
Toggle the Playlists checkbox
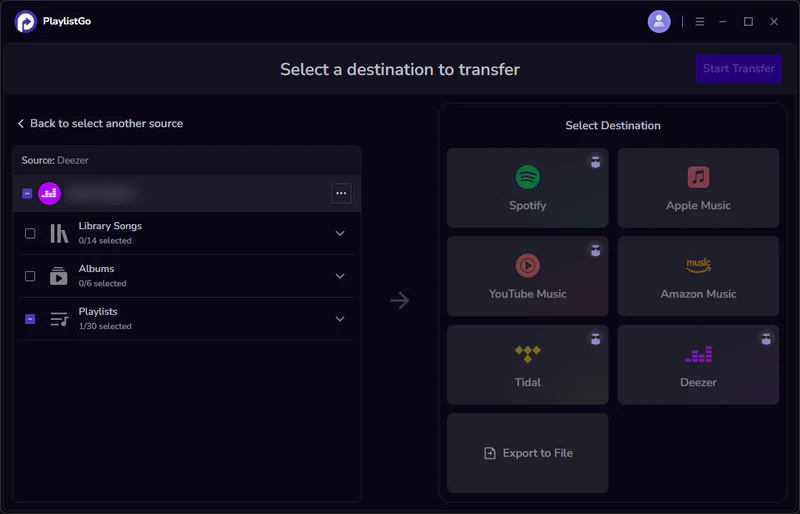[x=30, y=319]
